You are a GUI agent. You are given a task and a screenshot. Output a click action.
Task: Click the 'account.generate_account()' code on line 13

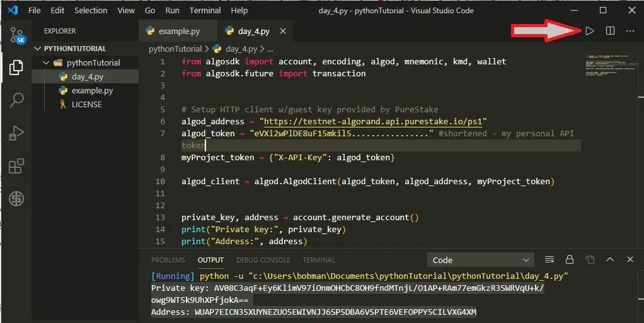pos(355,217)
